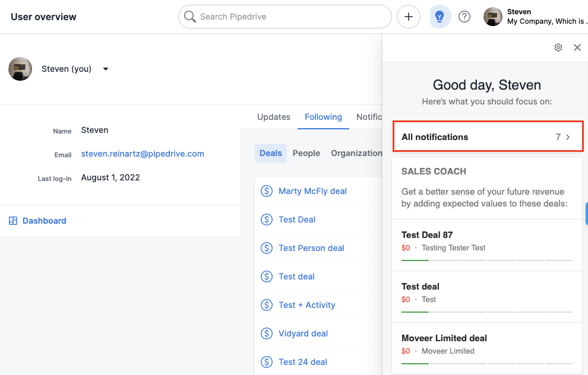Screen dimensions: 588x375
Task: Open the Marty McFly deal link
Action: click(x=312, y=191)
